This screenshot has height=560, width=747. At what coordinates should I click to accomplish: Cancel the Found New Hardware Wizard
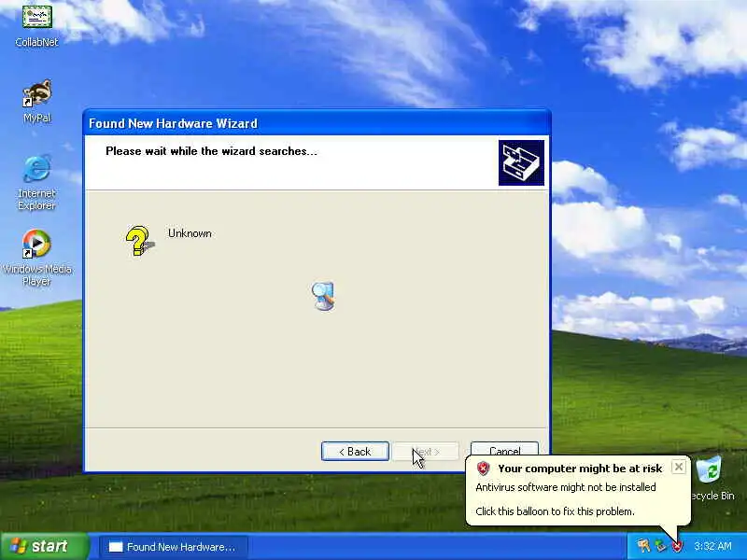point(504,450)
